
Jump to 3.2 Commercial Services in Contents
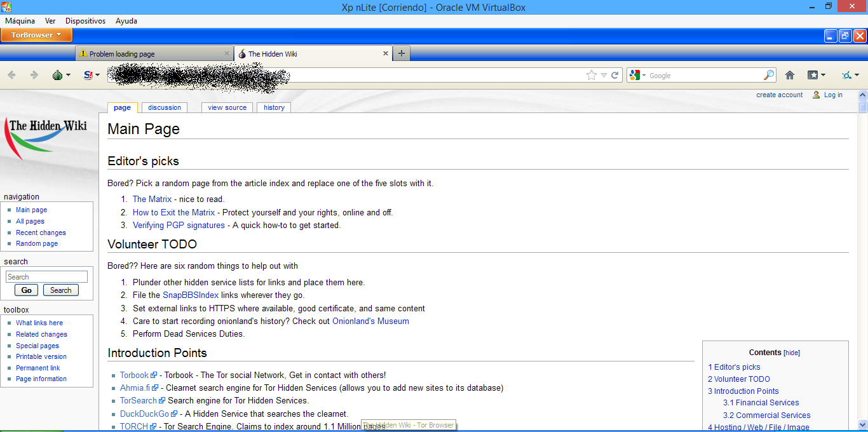(767, 415)
